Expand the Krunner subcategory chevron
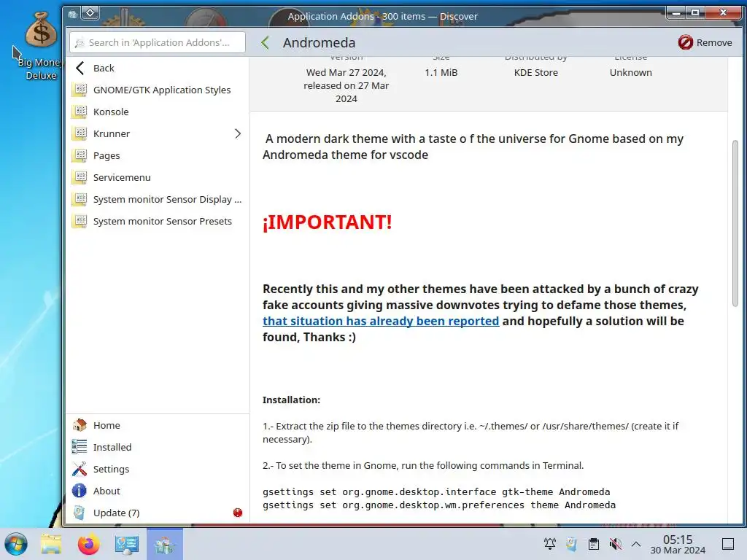 point(238,133)
